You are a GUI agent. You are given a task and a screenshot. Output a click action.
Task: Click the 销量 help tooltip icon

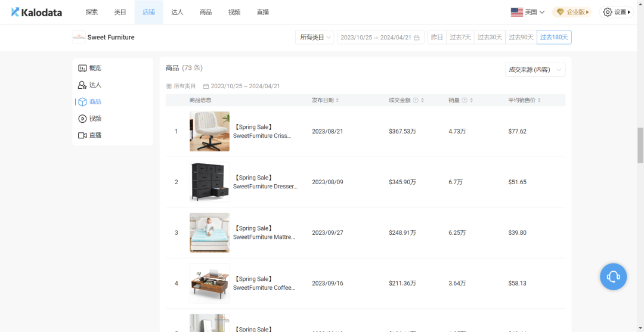point(465,100)
